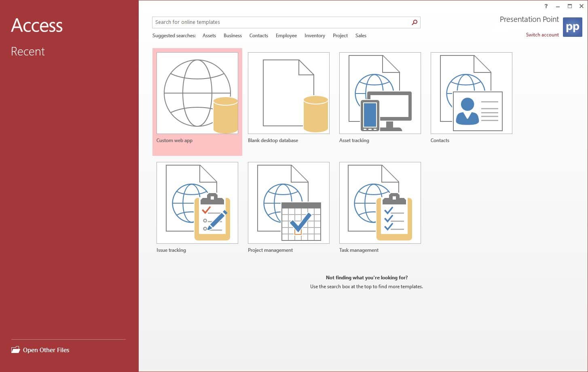
Task: Click the Asset tracking label
Action: pos(354,140)
